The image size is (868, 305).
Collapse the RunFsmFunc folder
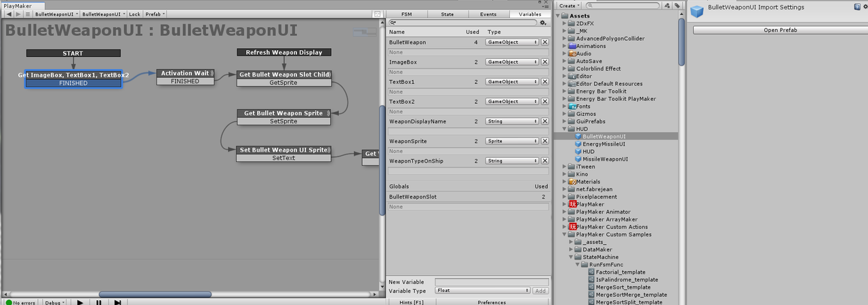[x=579, y=264]
